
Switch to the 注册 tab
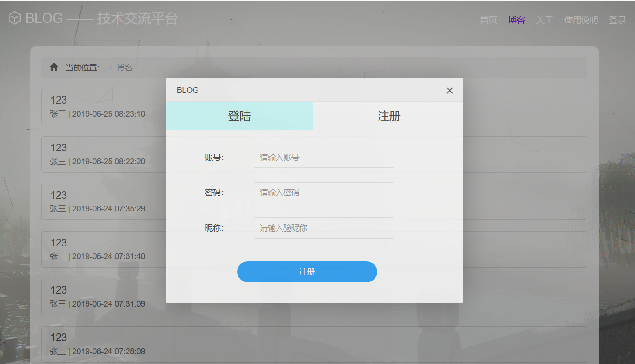388,116
